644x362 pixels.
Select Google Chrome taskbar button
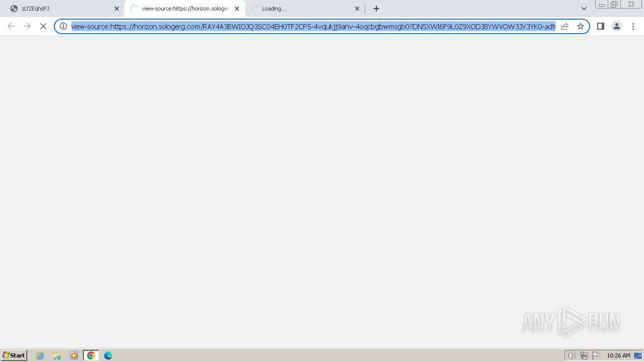coord(91,355)
